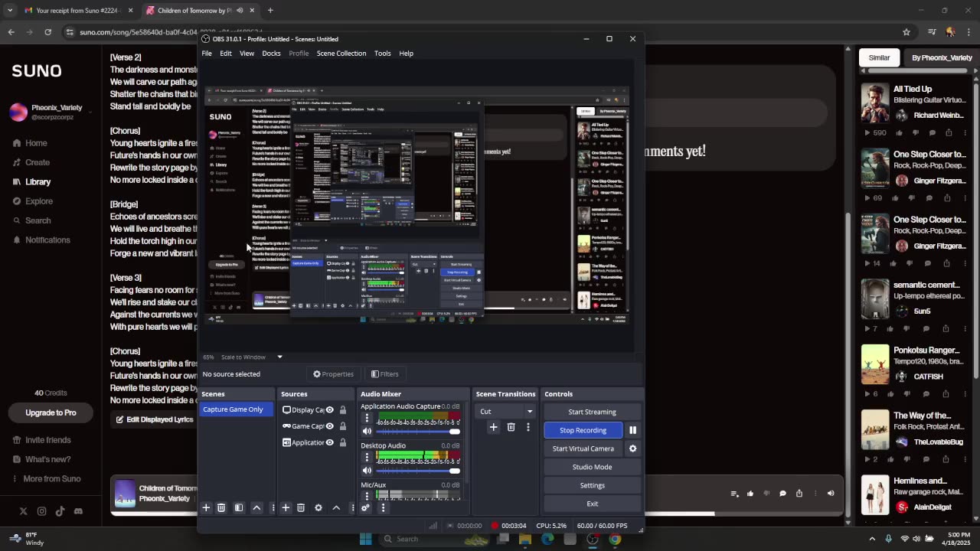Toggle visibility of Application source

pos(330,442)
